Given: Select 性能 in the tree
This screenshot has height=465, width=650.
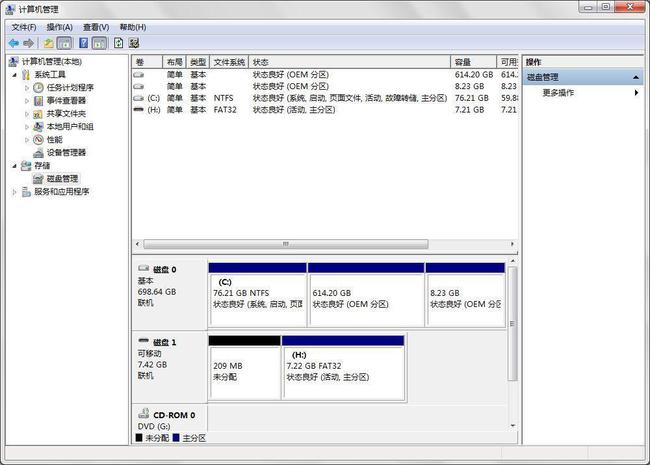Looking at the screenshot, I should tap(54, 140).
